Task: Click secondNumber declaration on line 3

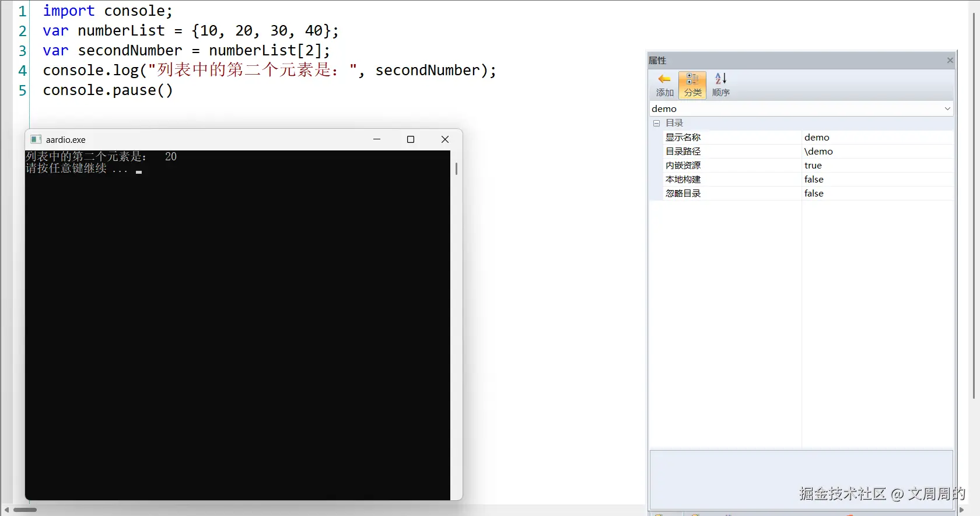Action: coord(130,51)
